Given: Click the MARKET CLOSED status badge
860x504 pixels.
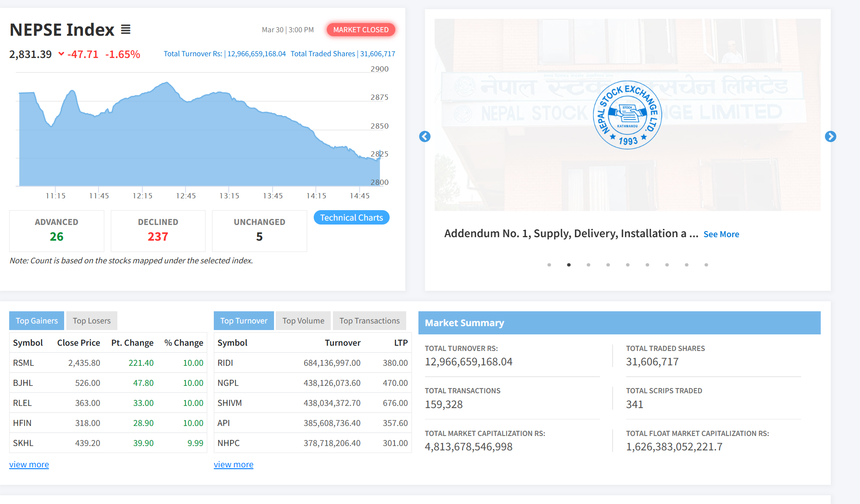Looking at the screenshot, I should pos(361,30).
